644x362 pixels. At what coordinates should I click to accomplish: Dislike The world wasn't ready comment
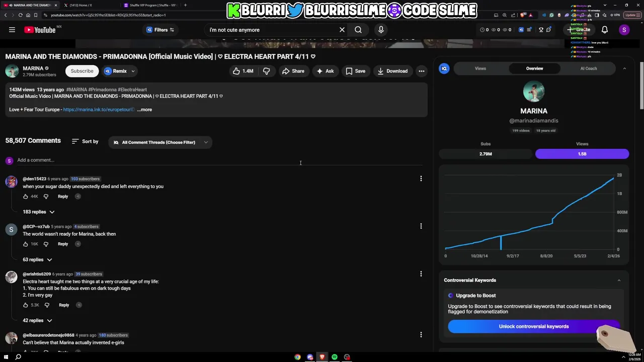tap(46, 244)
